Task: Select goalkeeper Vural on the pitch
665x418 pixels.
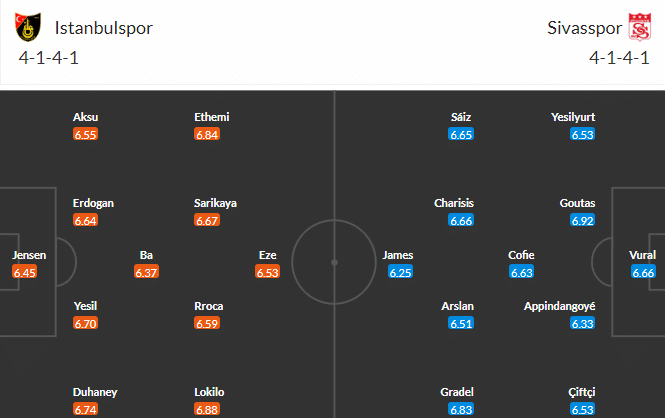Action: pos(643,255)
